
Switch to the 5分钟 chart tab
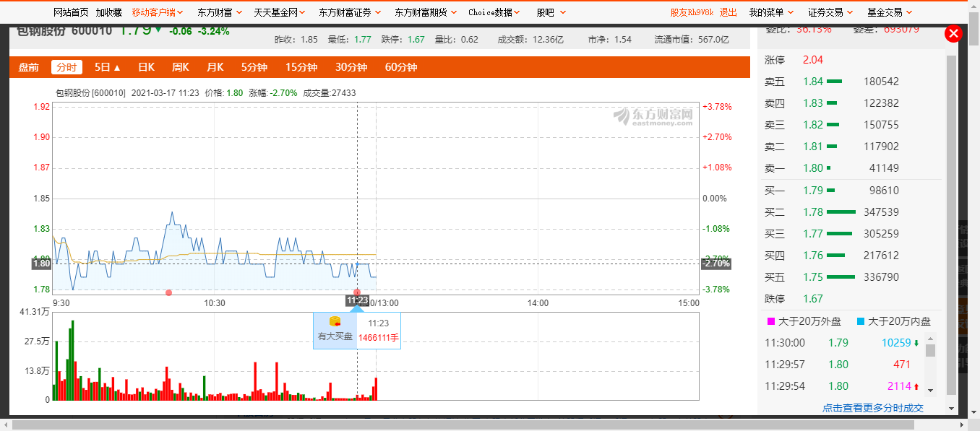pos(254,67)
